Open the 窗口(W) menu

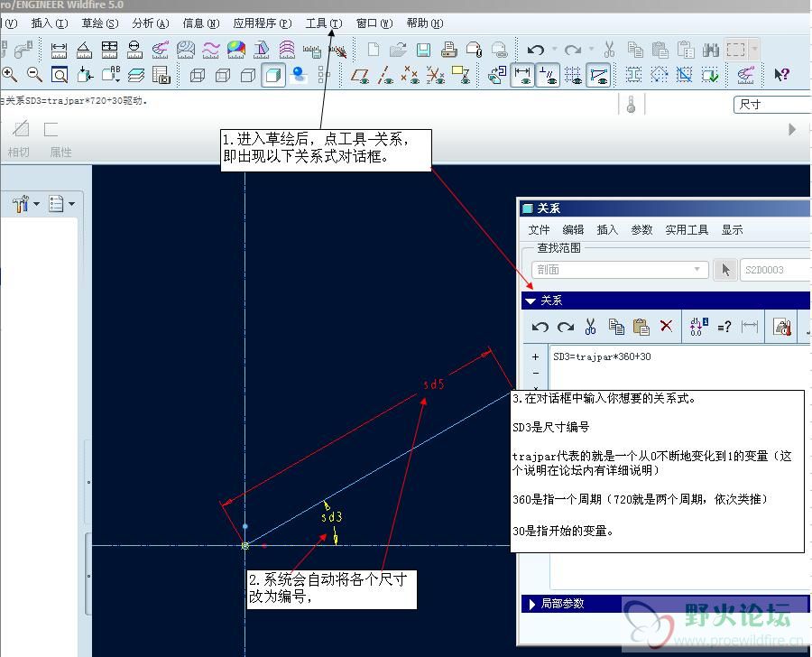[x=374, y=23]
